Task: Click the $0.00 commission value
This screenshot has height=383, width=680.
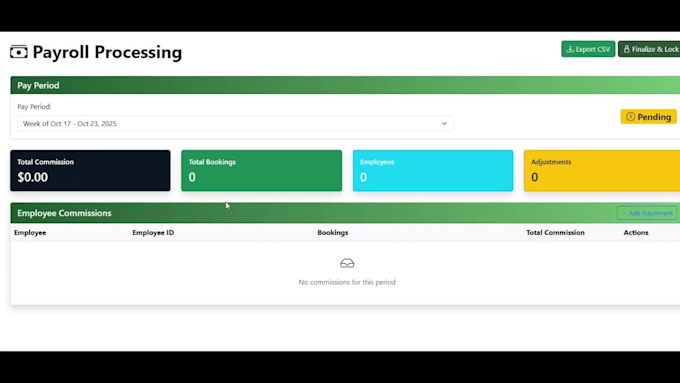Action: pos(33,177)
